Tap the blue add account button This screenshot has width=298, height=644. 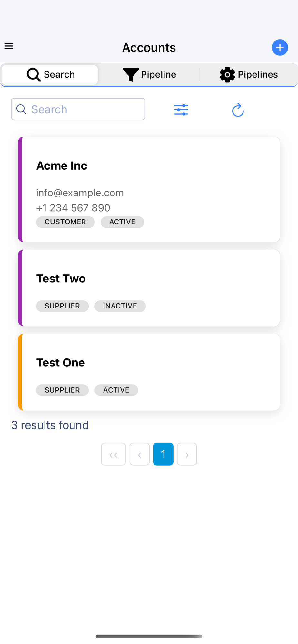280,48
